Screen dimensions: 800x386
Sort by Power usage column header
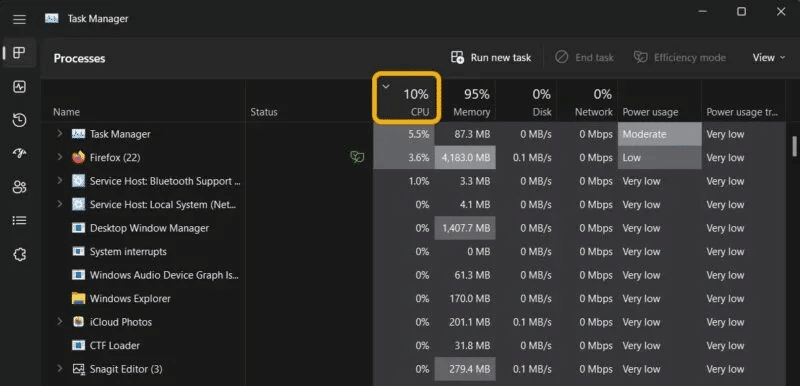point(660,101)
